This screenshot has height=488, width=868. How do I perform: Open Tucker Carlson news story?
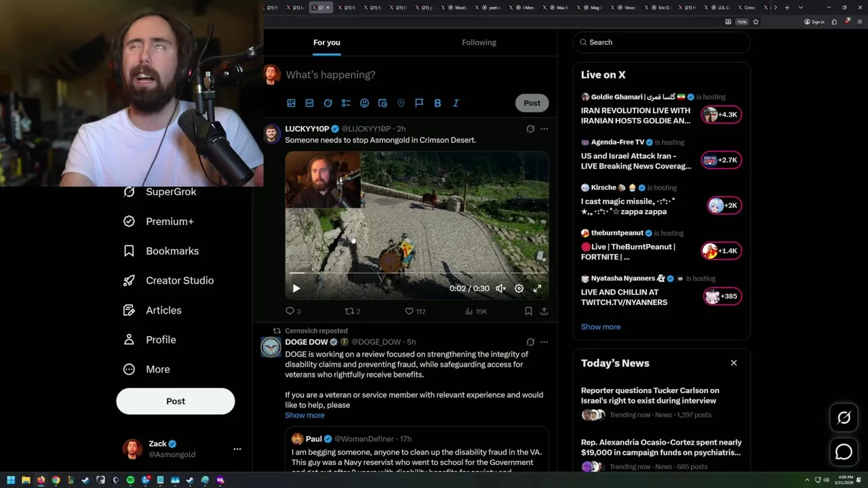662,403
